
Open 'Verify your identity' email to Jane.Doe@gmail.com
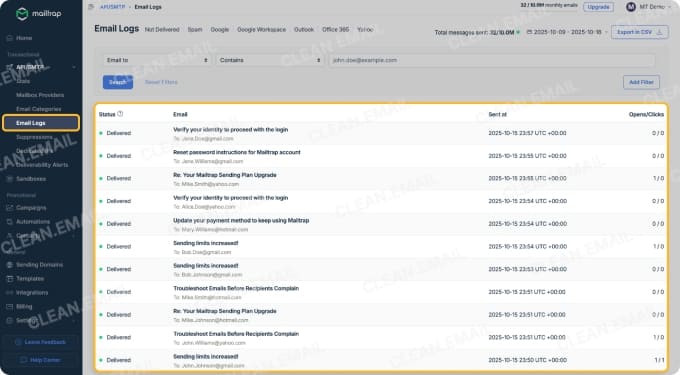tap(230, 130)
